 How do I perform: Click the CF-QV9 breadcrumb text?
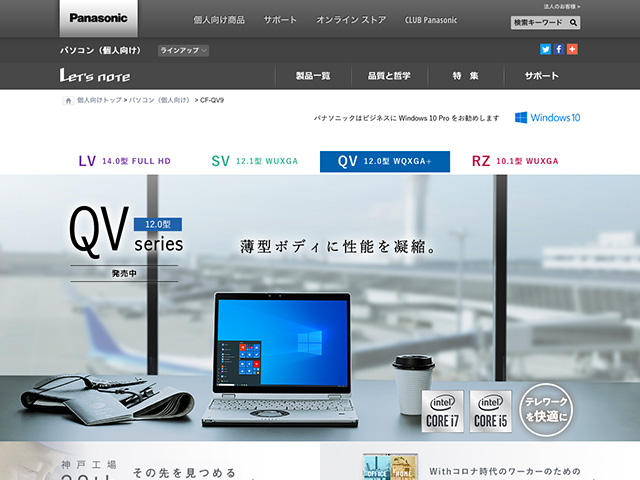[212, 100]
